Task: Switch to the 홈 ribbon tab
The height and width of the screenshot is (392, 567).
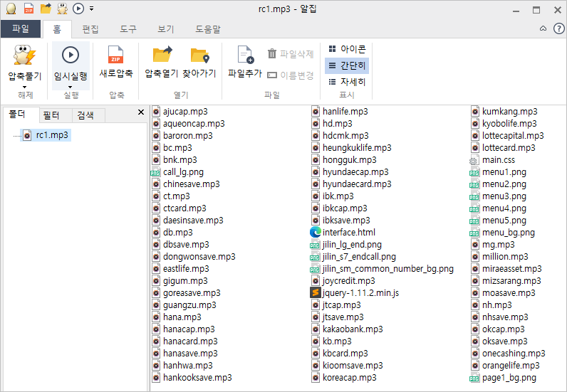Action: pyautogui.click(x=57, y=29)
